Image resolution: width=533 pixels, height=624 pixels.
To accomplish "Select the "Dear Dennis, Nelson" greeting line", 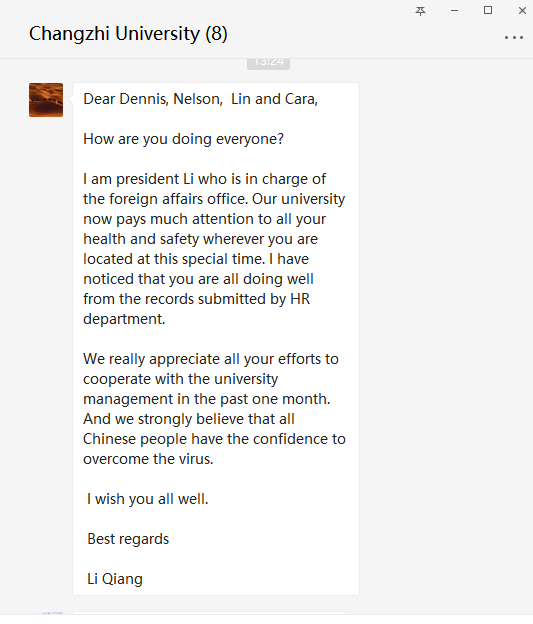I will point(201,99).
